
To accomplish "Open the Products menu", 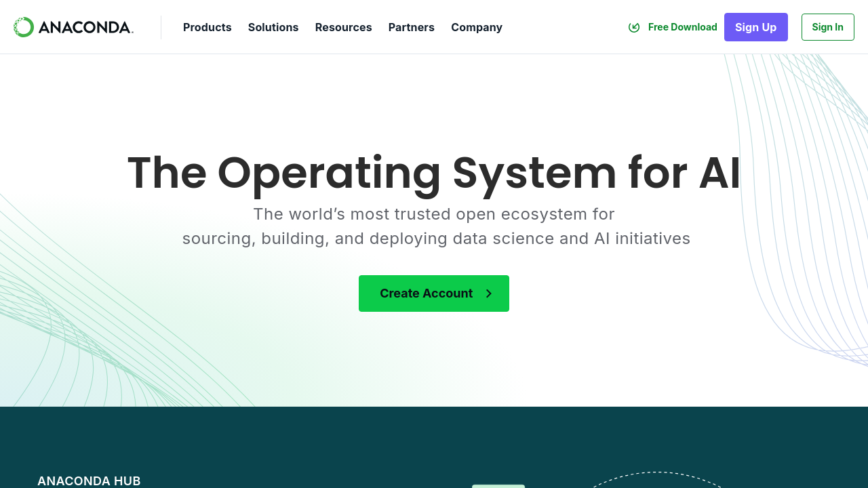I will click(208, 27).
